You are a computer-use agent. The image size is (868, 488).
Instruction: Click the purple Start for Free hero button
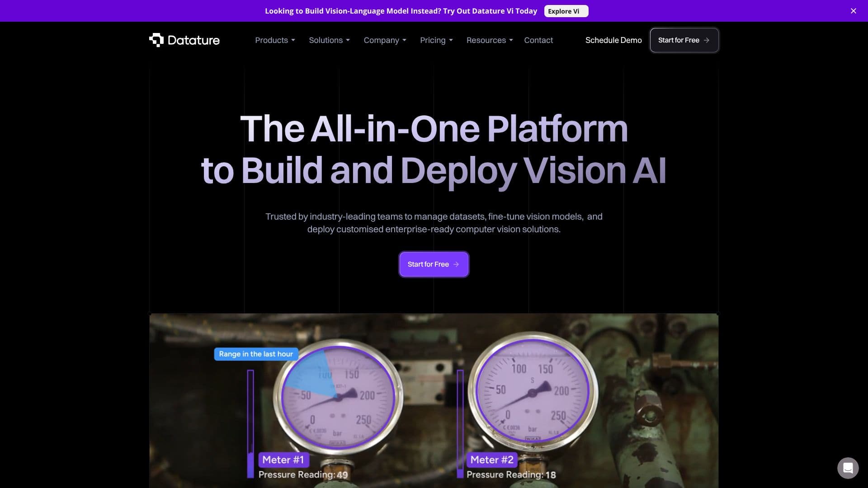[x=434, y=264]
